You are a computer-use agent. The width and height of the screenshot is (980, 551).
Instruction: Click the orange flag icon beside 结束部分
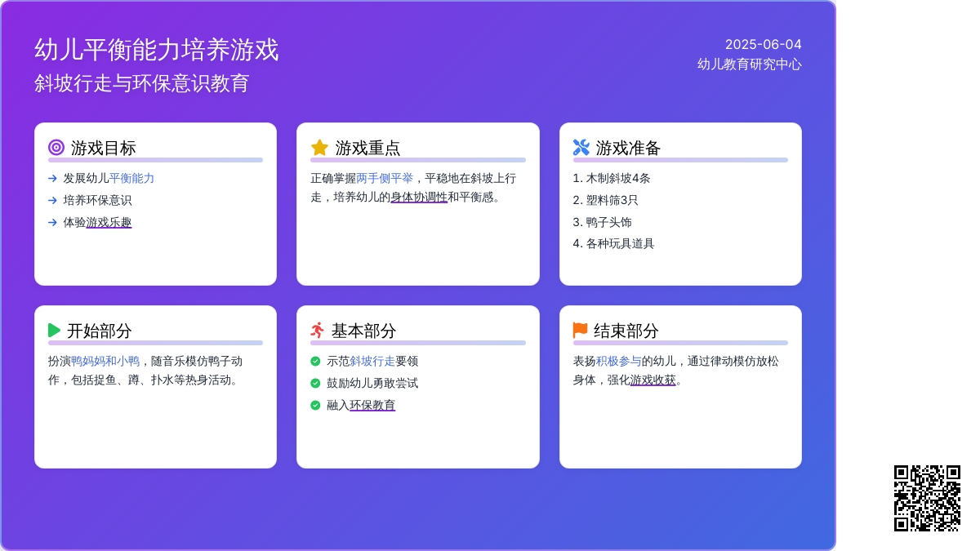click(581, 331)
